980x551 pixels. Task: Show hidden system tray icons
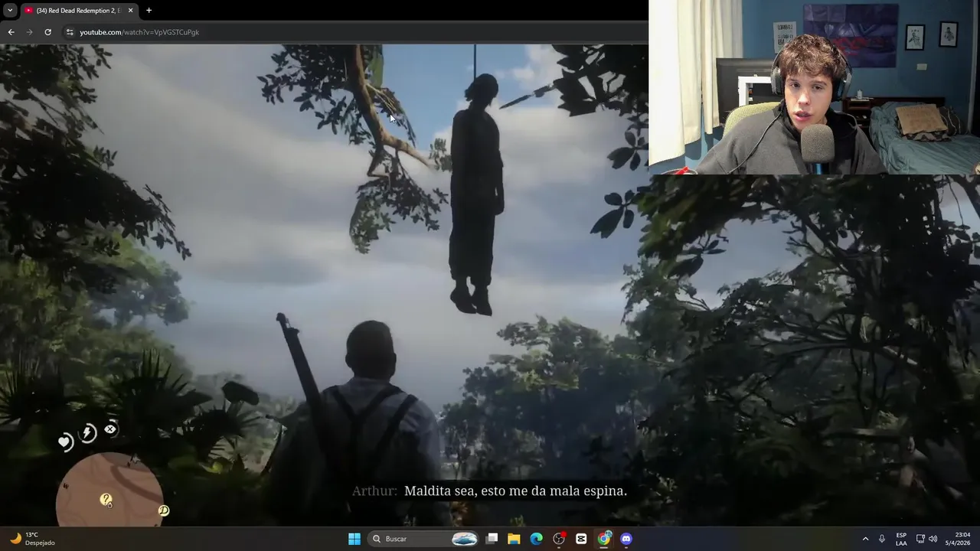point(865,539)
